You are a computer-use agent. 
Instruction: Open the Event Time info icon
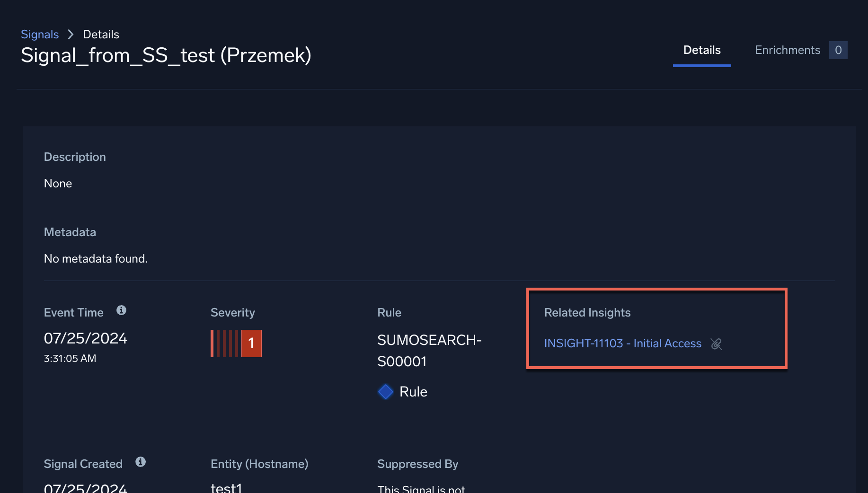122,310
